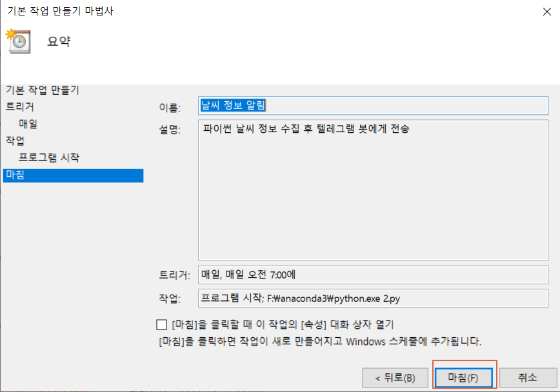Enable the 속성 대화 상자 열기 checkbox
560x392 pixels.
[x=161, y=324]
